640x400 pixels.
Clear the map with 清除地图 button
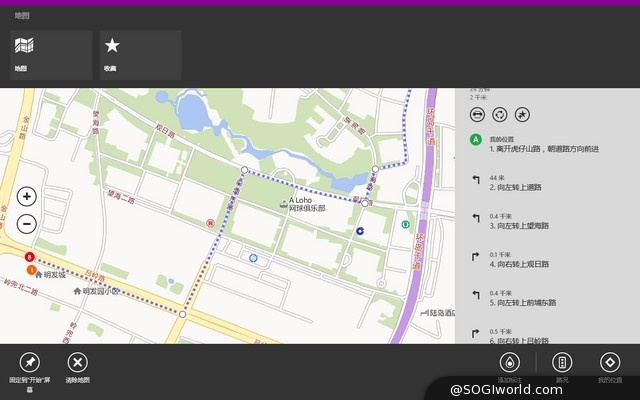(x=78, y=362)
